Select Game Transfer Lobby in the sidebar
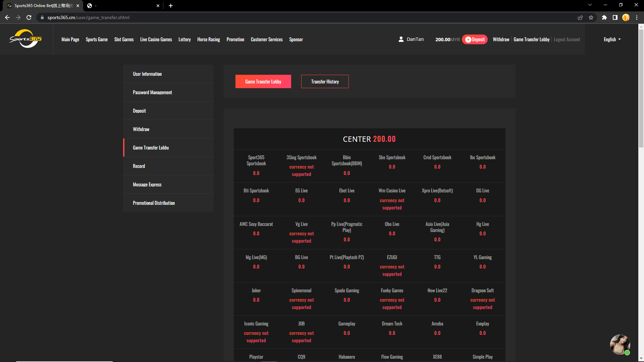This screenshot has width=644, height=362. 168,147
